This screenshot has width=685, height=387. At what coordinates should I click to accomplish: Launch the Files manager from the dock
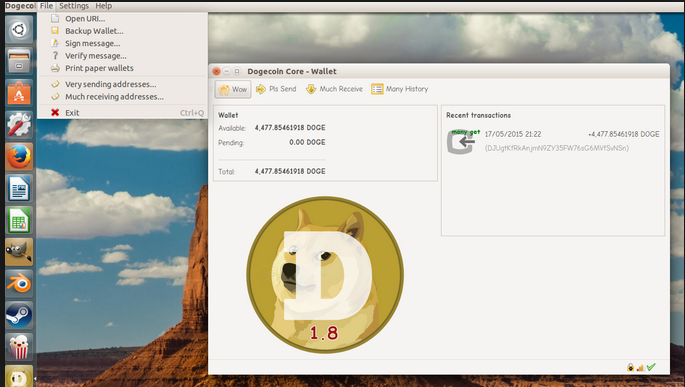(x=19, y=61)
